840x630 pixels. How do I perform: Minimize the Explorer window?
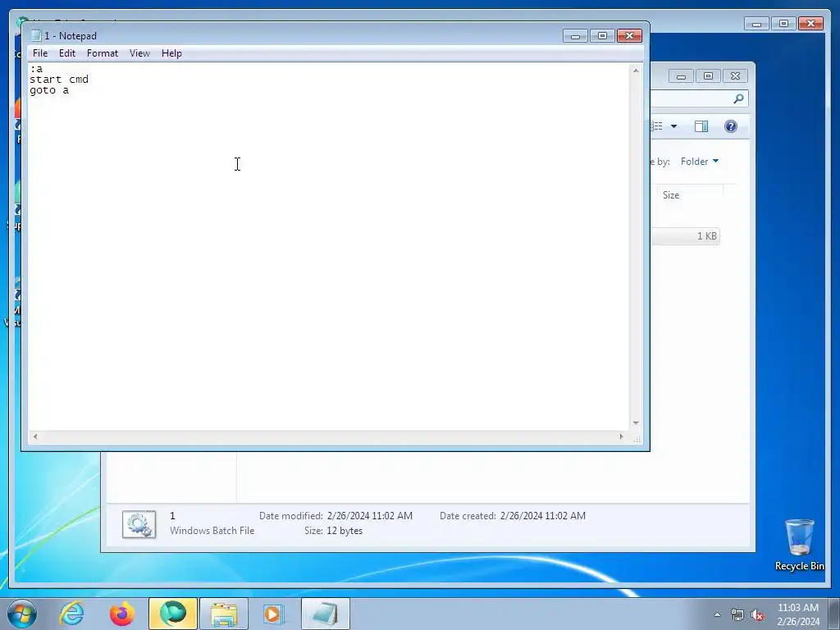pos(681,76)
